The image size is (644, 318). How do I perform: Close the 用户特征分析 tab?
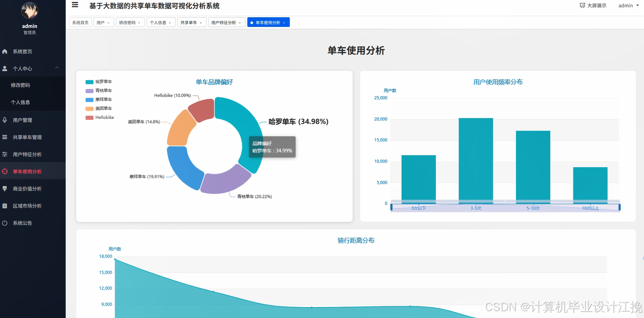point(240,23)
